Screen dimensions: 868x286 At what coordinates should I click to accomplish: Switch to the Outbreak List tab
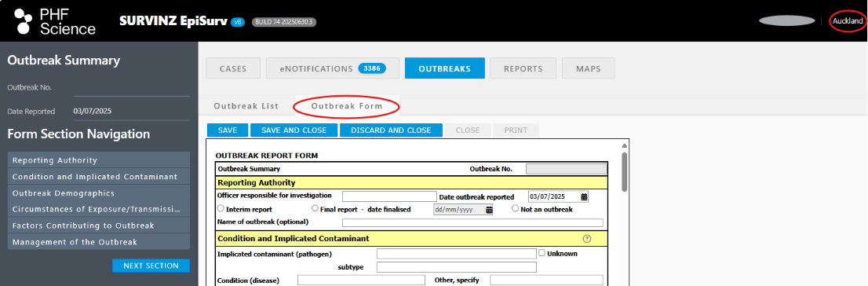pyautogui.click(x=246, y=106)
